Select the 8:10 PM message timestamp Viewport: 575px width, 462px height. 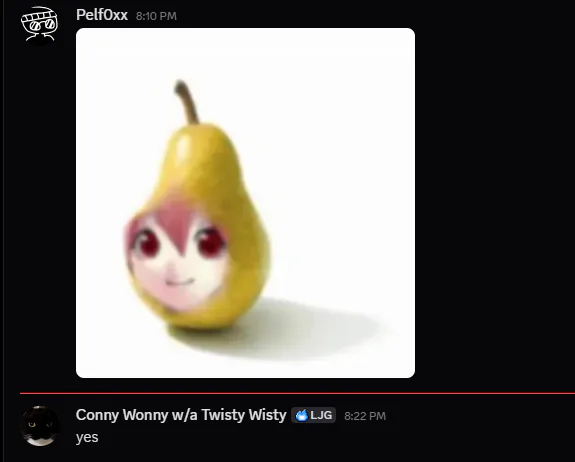click(156, 16)
